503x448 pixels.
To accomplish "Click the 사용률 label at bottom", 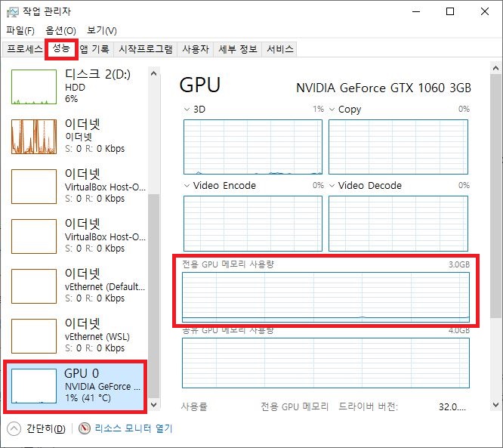I will (x=194, y=406).
